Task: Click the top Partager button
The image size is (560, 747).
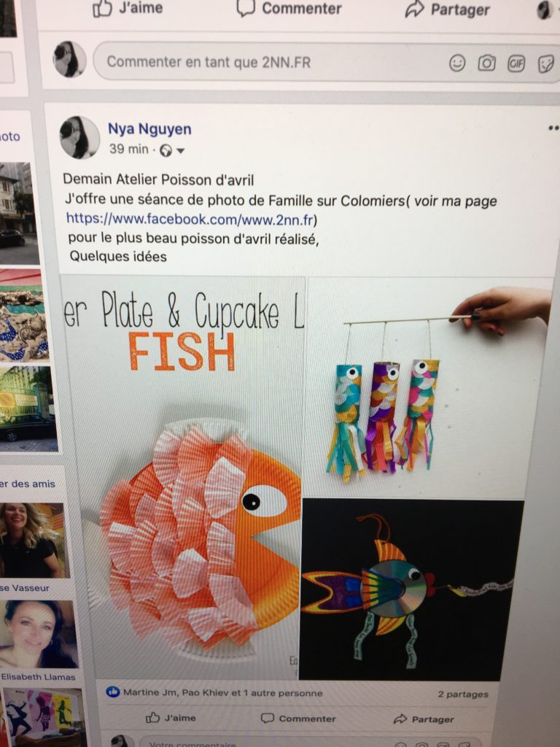Action: pos(447,9)
